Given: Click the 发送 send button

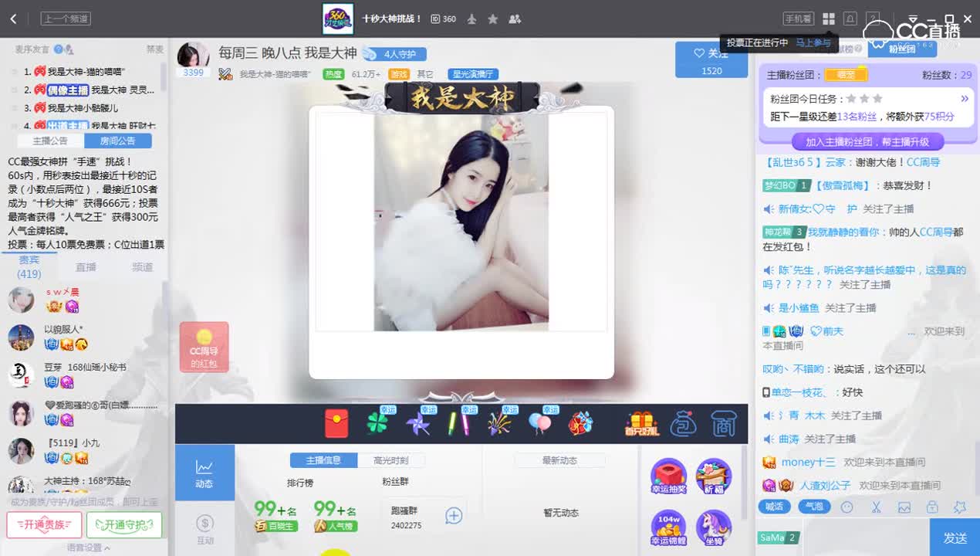Looking at the screenshot, I should (x=955, y=537).
